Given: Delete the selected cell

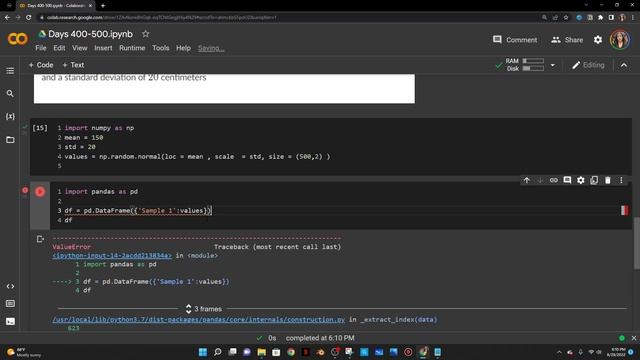Looking at the screenshot, I should (x=608, y=180).
